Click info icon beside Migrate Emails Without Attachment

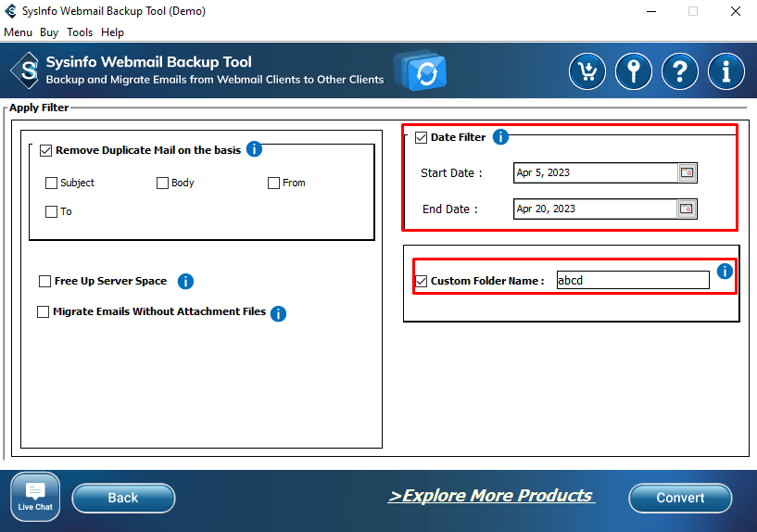coord(278,313)
